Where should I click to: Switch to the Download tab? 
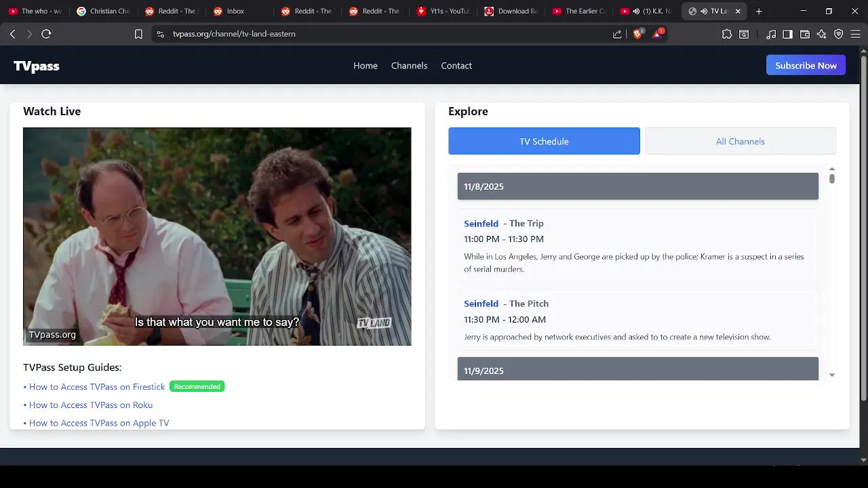[x=511, y=11]
